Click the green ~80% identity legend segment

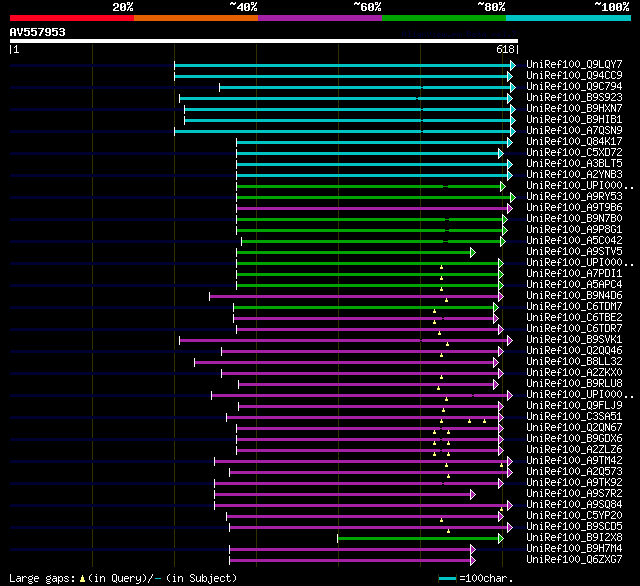[x=444, y=18]
